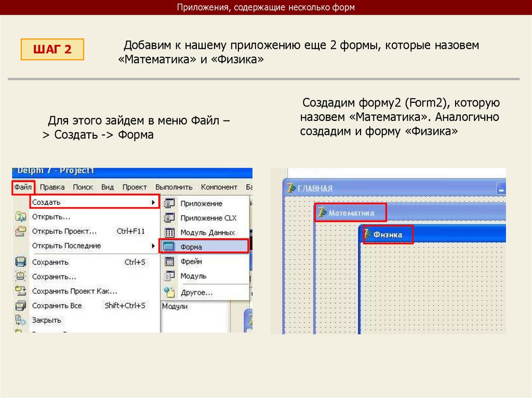532x398 pixels.
Task: Select Модуль in the submenu
Action: [x=205, y=276]
